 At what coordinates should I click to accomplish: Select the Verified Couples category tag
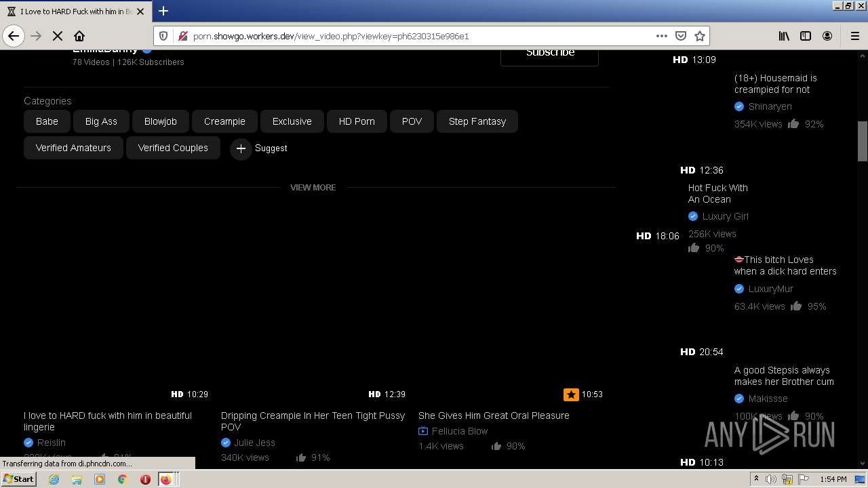(173, 148)
